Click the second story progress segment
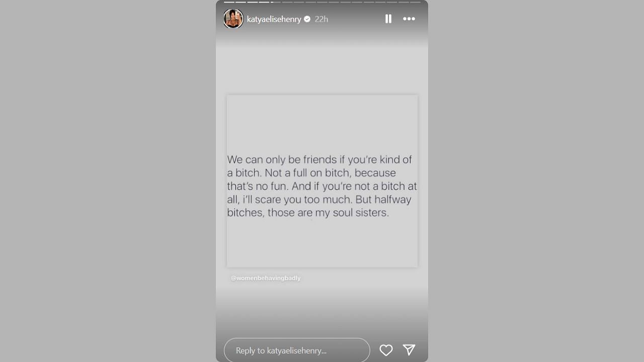644x362 pixels. click(x=240, y=2)
